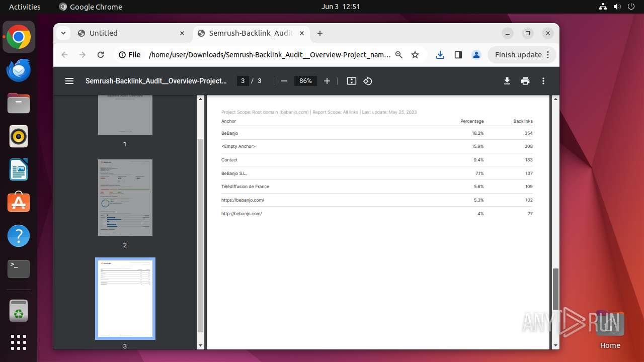644x362 pixels.
Task: Open Rhythmbox from the dock
Action: click(19, 136)
